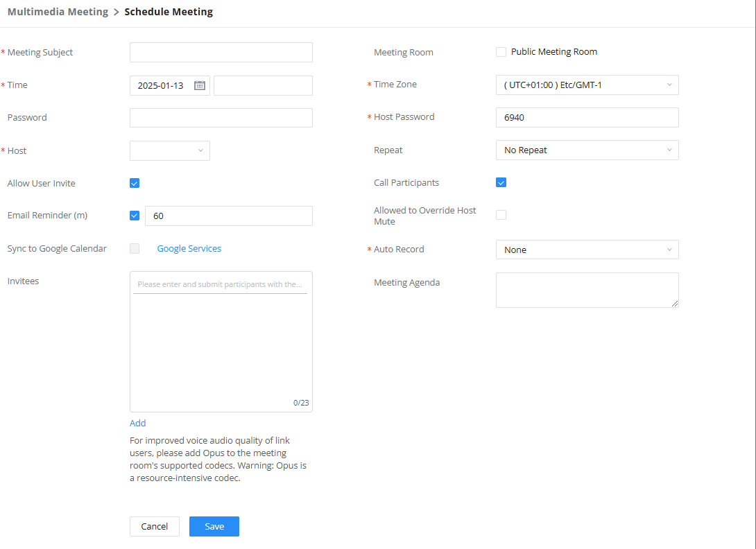Click the Invitees participants entry box
The height and width of the screenshot is (549, 756).
point(220,284)
